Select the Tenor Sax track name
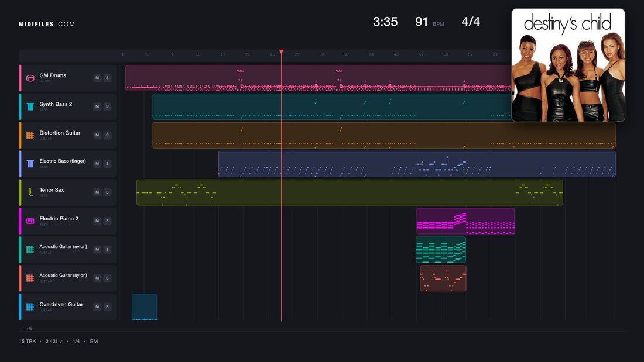 [x=52, y=189]
